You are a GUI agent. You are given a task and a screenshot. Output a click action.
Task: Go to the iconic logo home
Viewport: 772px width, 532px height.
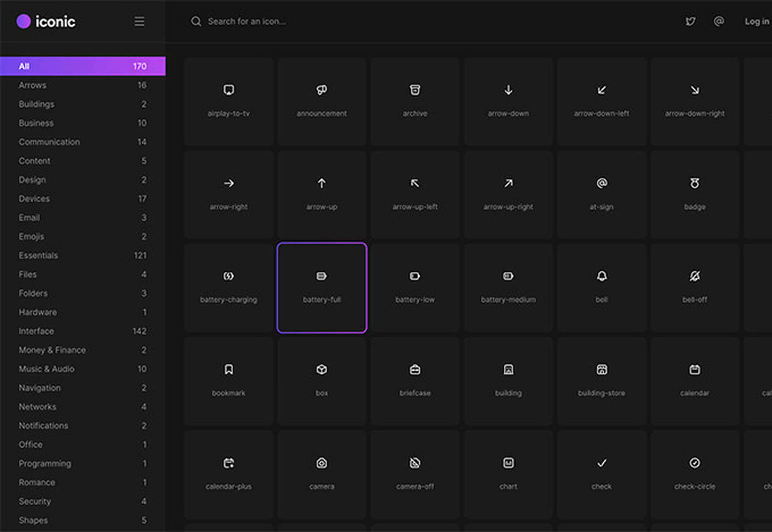pyautogui.click(x=46, y=21)
